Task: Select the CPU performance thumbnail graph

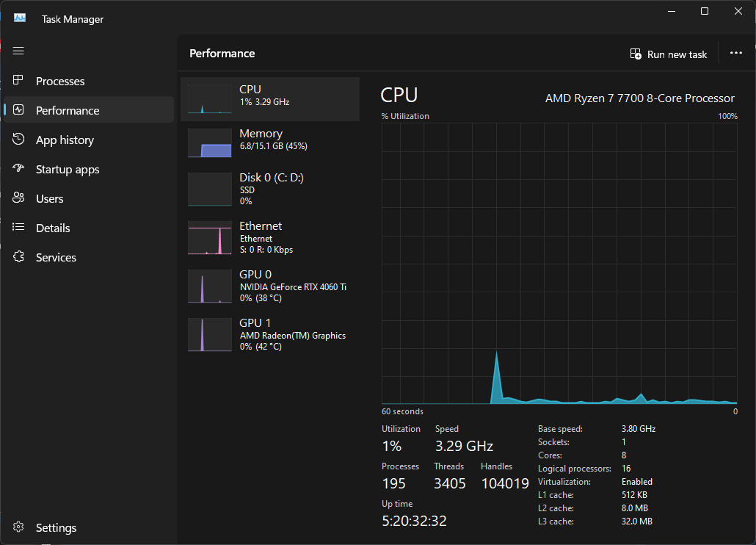Action: 210,99
